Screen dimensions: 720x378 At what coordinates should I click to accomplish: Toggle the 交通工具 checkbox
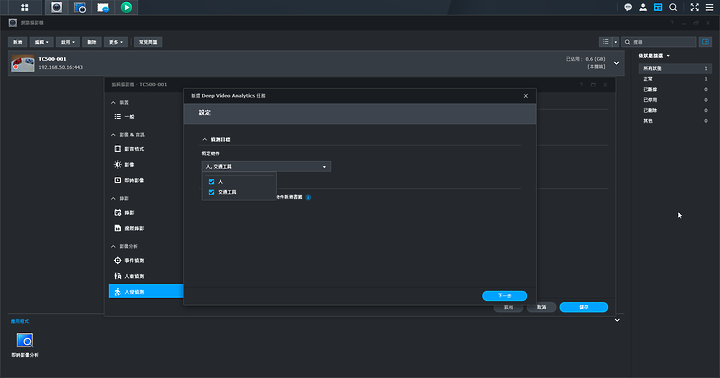(x=211, y=192)
